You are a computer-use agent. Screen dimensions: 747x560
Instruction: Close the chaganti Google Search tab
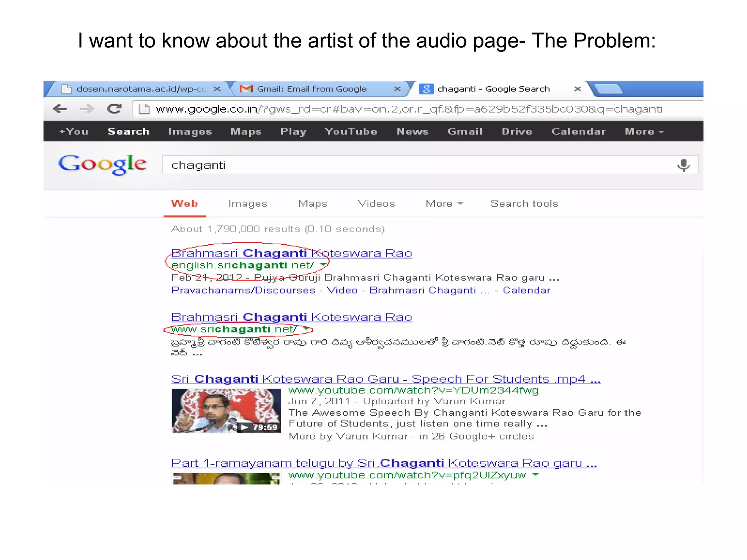(x=577, y=89)
